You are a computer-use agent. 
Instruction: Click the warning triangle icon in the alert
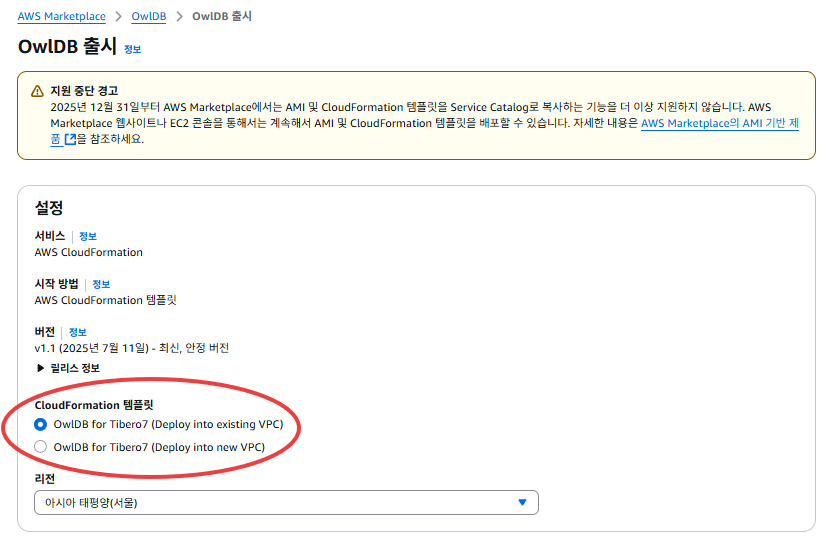(x=37, y=91)
